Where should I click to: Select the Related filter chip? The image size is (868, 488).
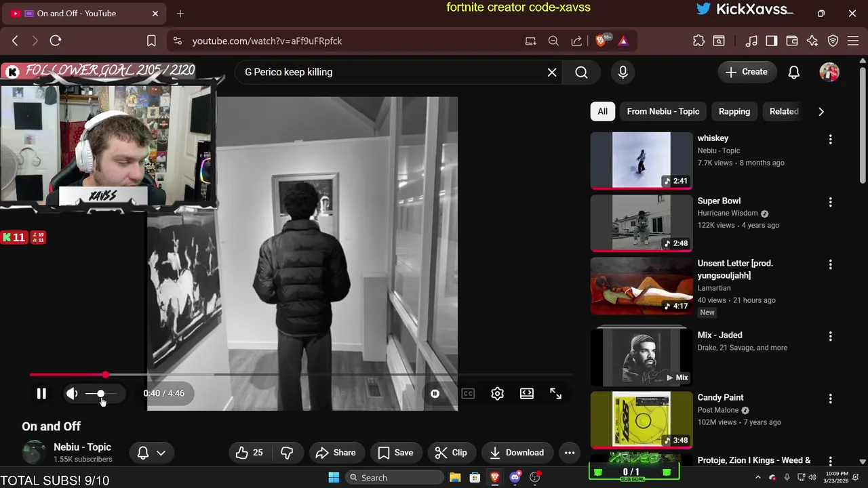coord(784,111)
